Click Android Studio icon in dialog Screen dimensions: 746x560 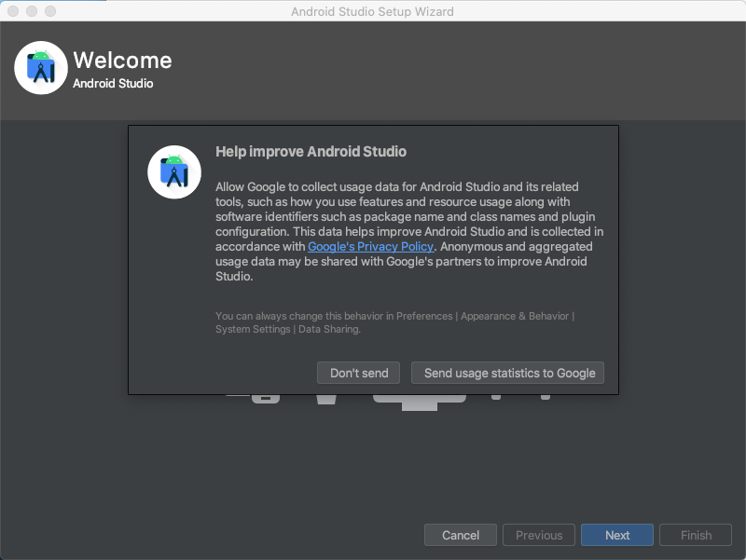[x=174, y=172]
